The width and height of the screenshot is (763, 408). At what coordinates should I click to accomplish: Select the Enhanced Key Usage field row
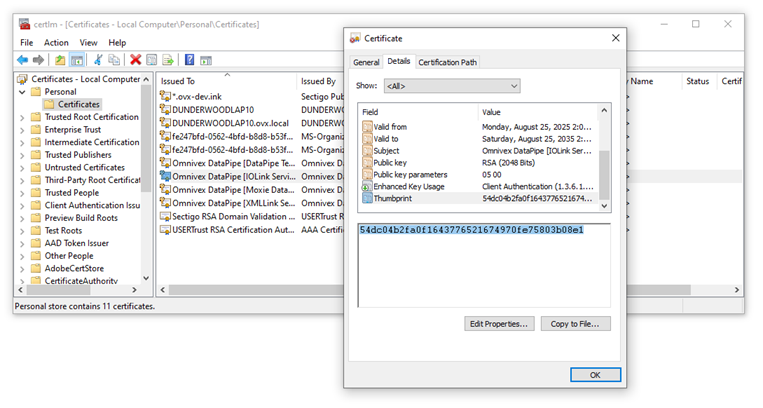[x=410, y=187]
